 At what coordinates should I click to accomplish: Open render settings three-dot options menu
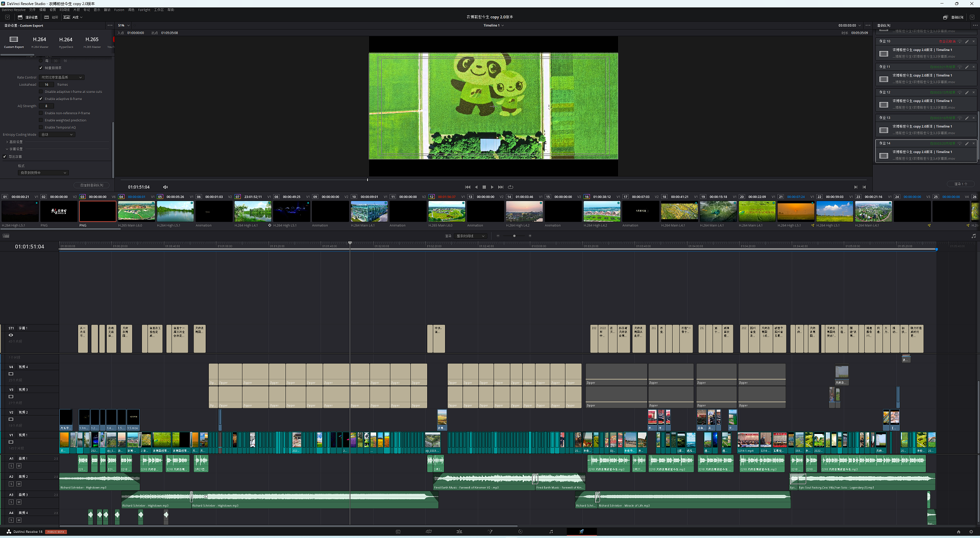(110, 25)
